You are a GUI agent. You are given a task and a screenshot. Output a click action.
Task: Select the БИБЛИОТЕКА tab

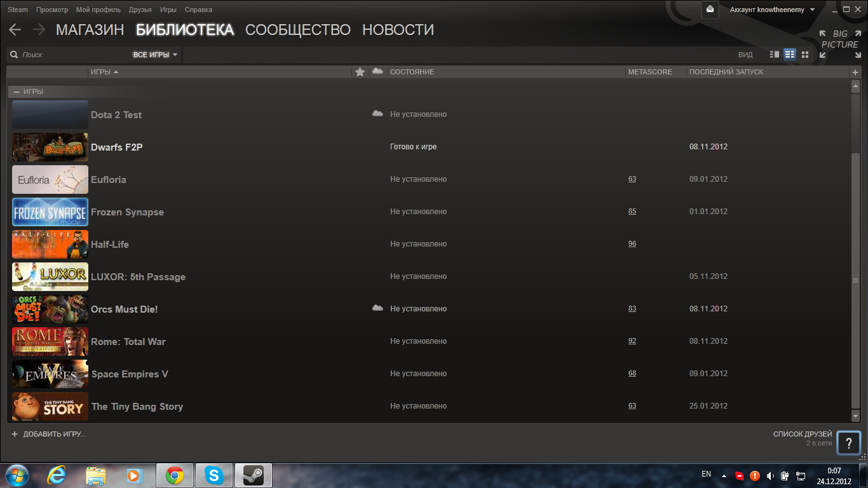[185, 29]
